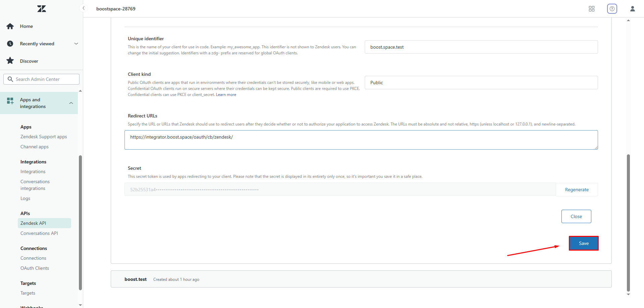Collapse the Apps and integrations section
Viewport: 644px width, 308px height.
point(71,103)
